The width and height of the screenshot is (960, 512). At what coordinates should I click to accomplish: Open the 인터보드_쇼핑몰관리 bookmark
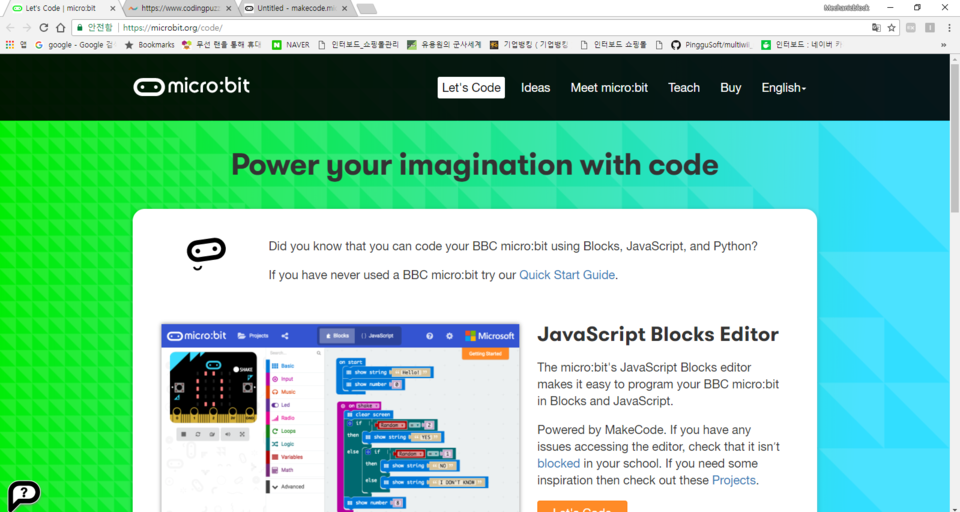click(359, 45)
